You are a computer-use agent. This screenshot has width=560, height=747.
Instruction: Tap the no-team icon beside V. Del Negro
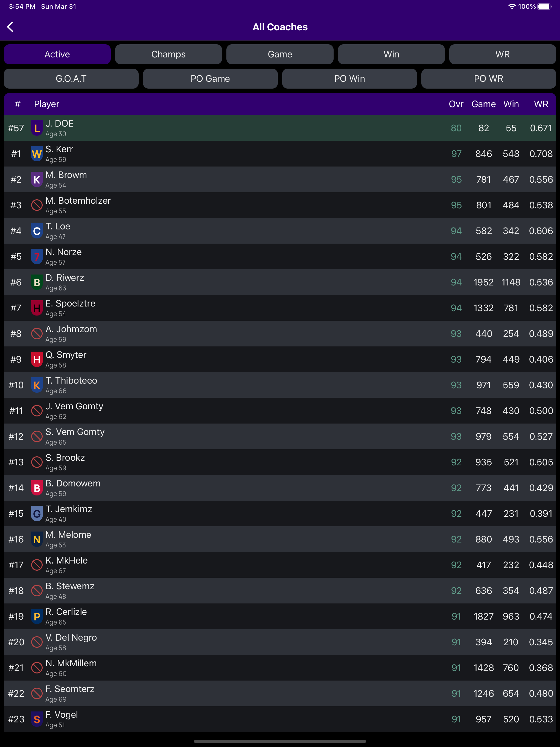coord(37,642)
